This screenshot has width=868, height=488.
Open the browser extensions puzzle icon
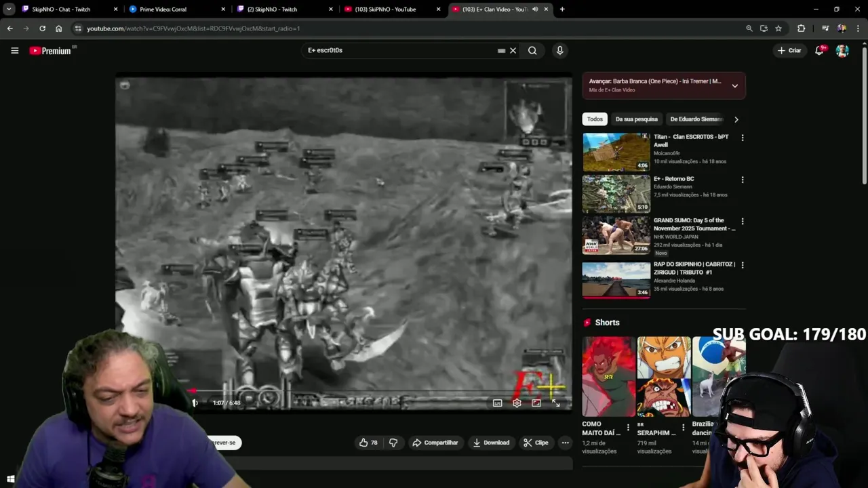[x=802, y=28]
